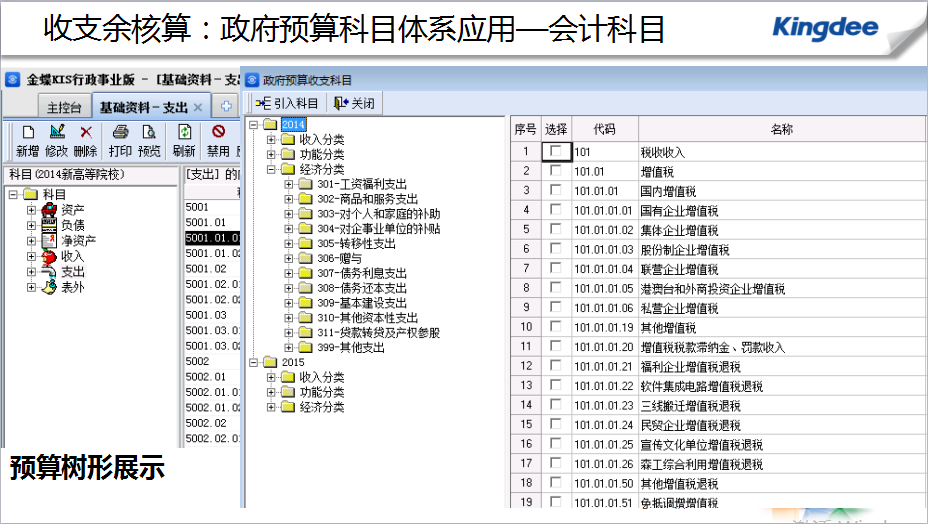Check the box for 联营企业增值税
928x524 pixels.
(x=556, y=268)
